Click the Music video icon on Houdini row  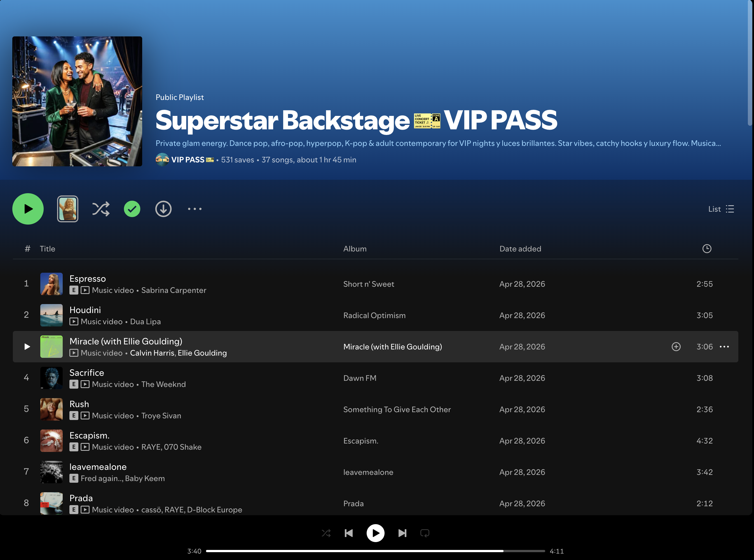74,322
